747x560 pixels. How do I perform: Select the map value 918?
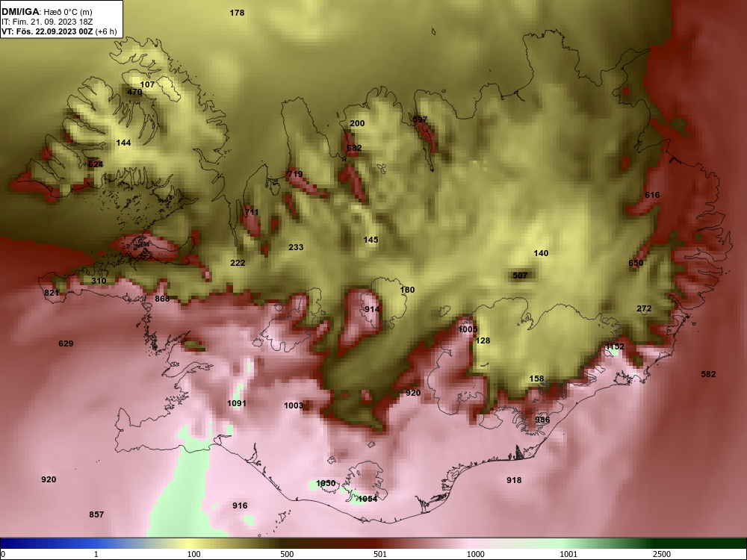[514, 480]
